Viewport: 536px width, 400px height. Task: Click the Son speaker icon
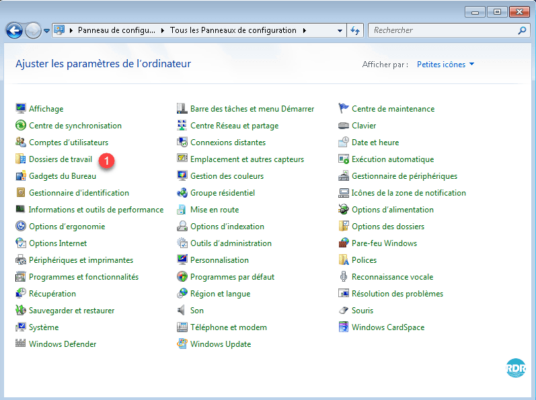pyautogui.click(x=182, y=310)
